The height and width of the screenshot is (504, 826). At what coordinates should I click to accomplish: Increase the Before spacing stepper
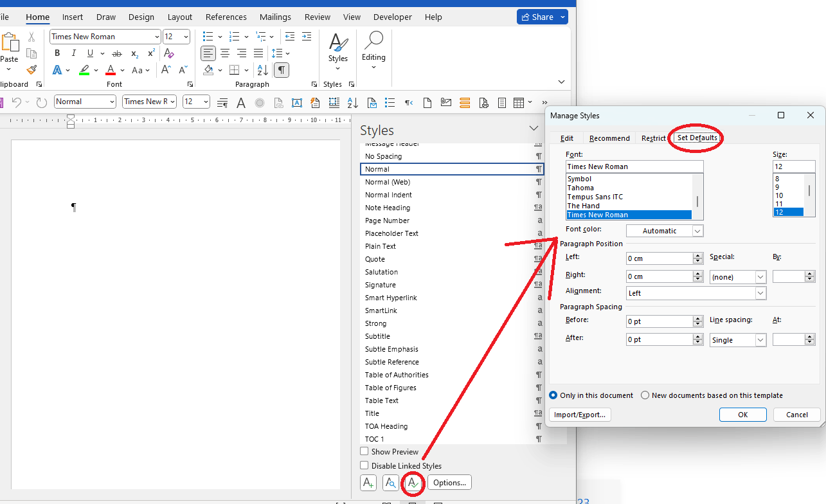(x=698, y=318)
